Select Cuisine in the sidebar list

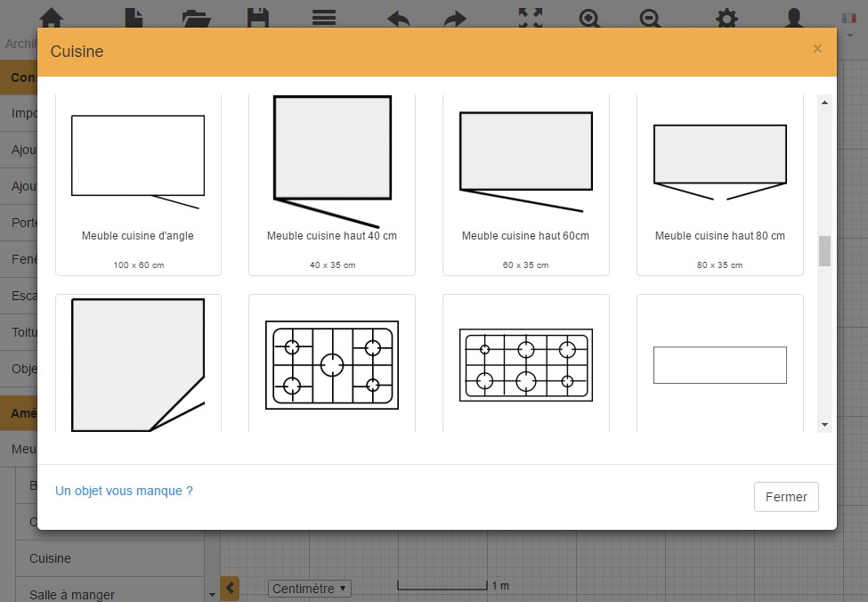tap(50, 558)
